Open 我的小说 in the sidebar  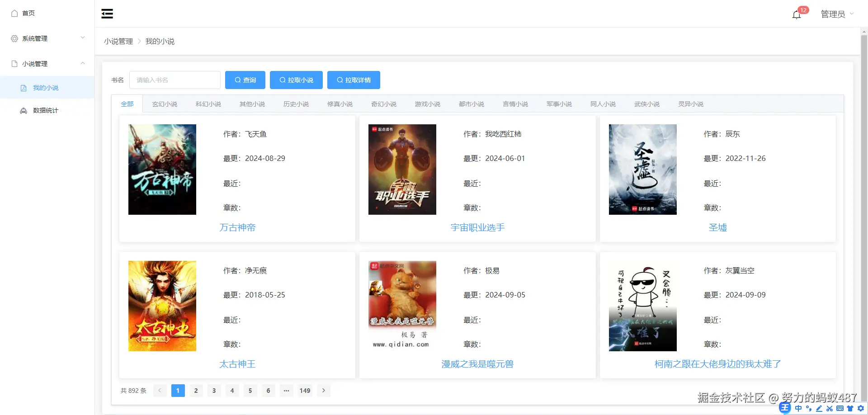(x=47, y=88)
